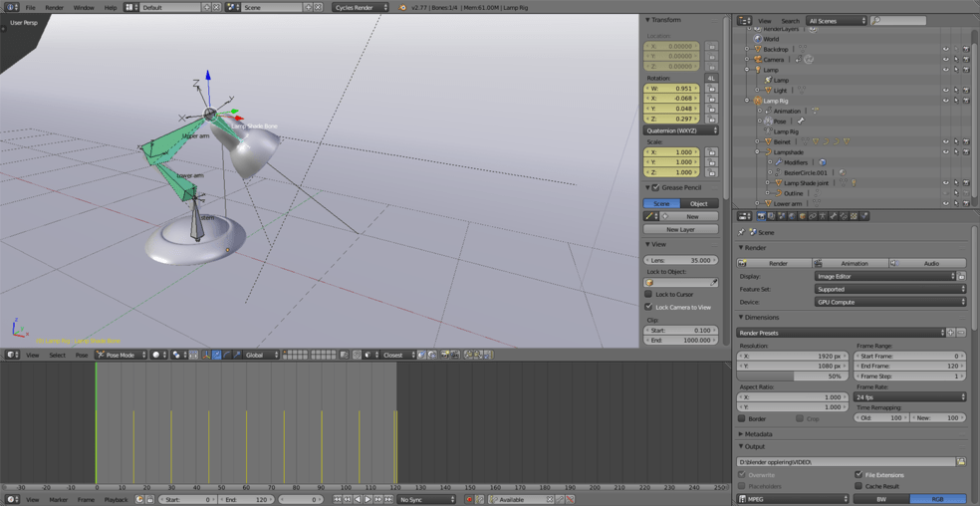This screenshot has height=506, width=980.
Task: Open the Playback menu in timeline
Action: [116, 499]
